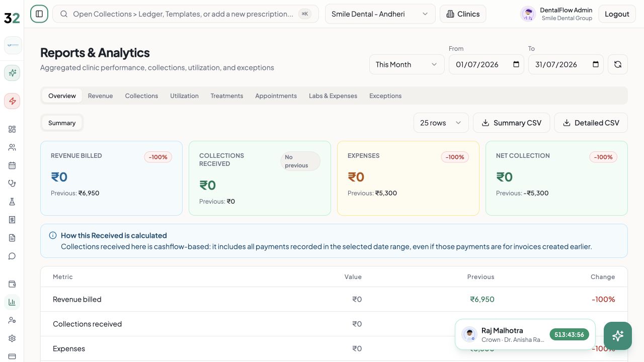Click Raj Malhotra's avatar in the timer card
The image size is (644, 362).
(x=469, y=334)
